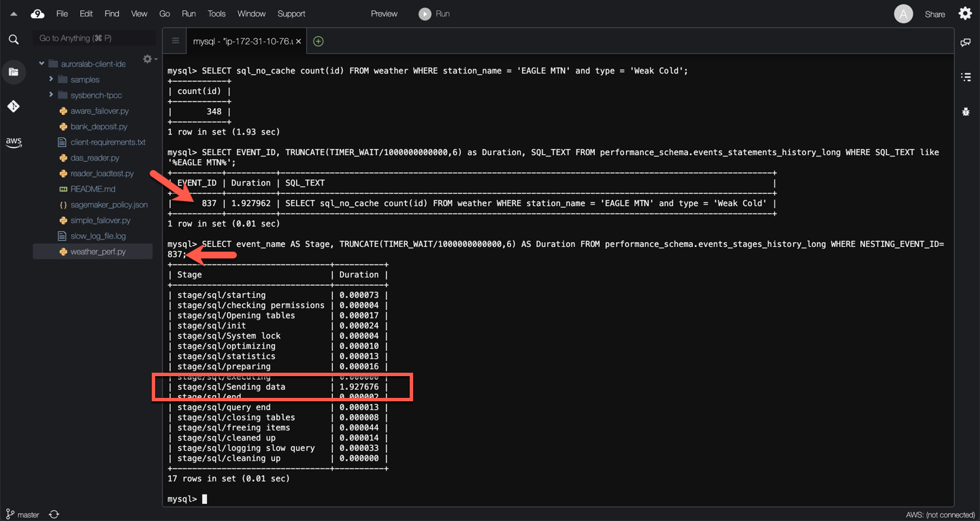Open the Environment file explorer sidebar icon
980x521 pixels.
click(x=14, y=72)
